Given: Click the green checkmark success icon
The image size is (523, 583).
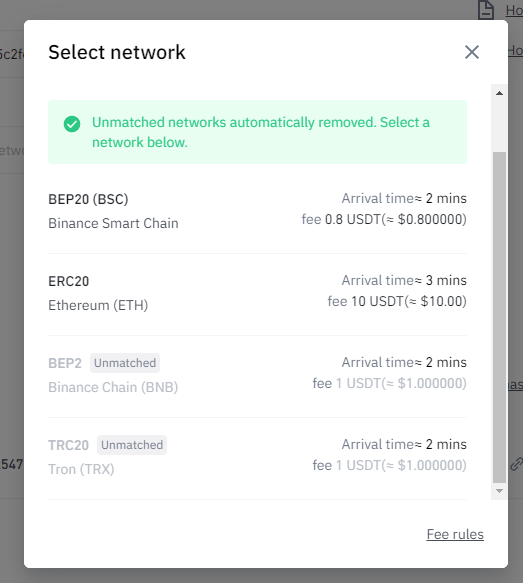Looking at the screenshot, I should pyautogui.click(x=72, y=124).
